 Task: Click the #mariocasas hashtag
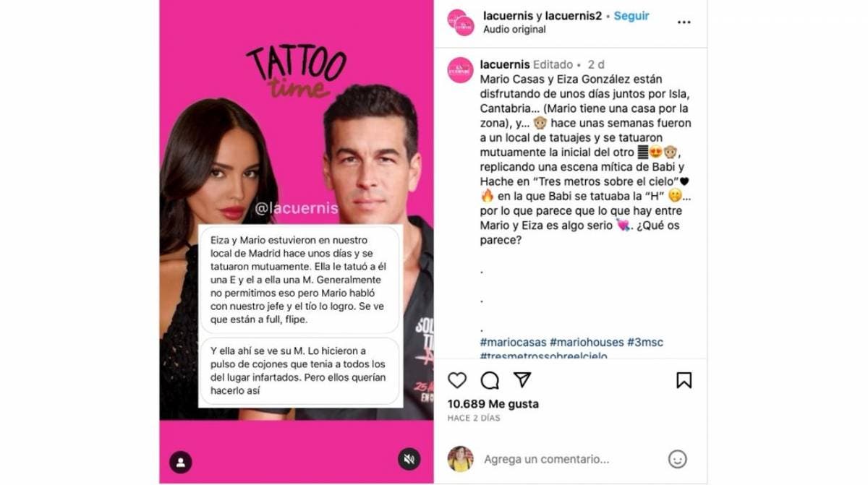[x=513, y=342]
